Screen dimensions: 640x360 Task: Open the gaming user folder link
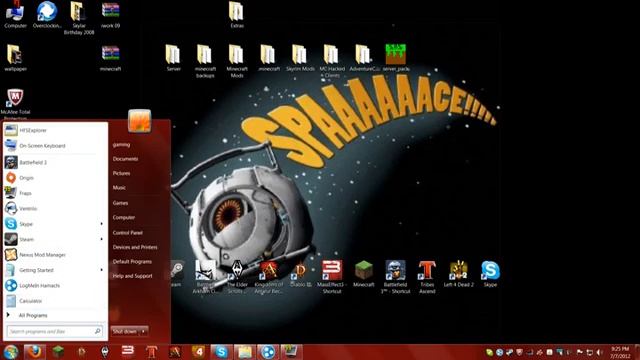pyautogui.click(x=121, y=144)
